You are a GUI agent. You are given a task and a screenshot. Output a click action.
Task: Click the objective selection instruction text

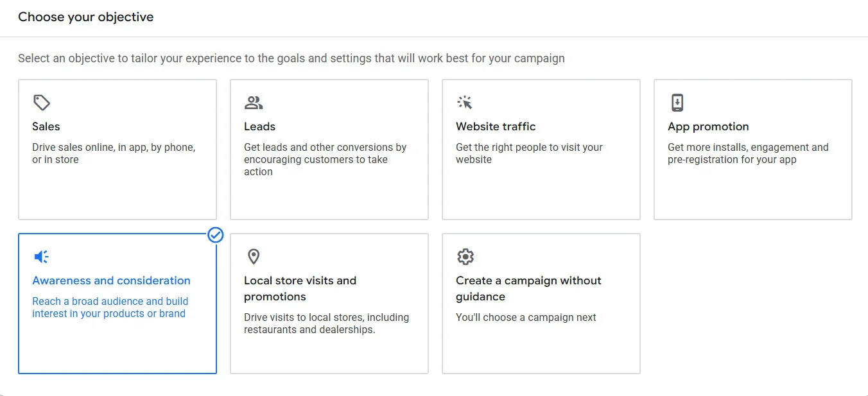pos(291,58)
